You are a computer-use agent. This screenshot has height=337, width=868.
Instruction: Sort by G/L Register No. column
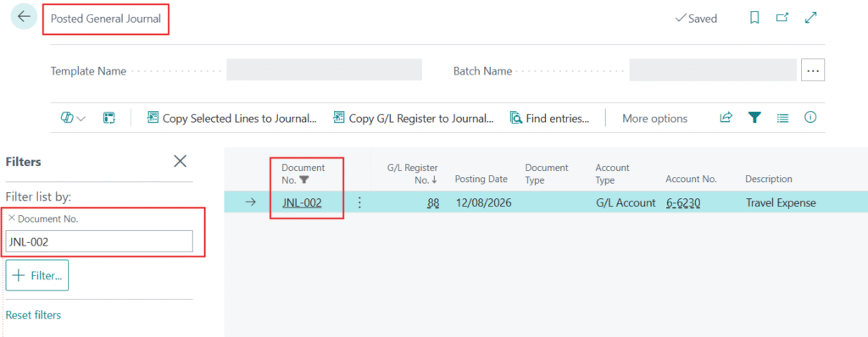pyautogui.click(x=413, y=174)
